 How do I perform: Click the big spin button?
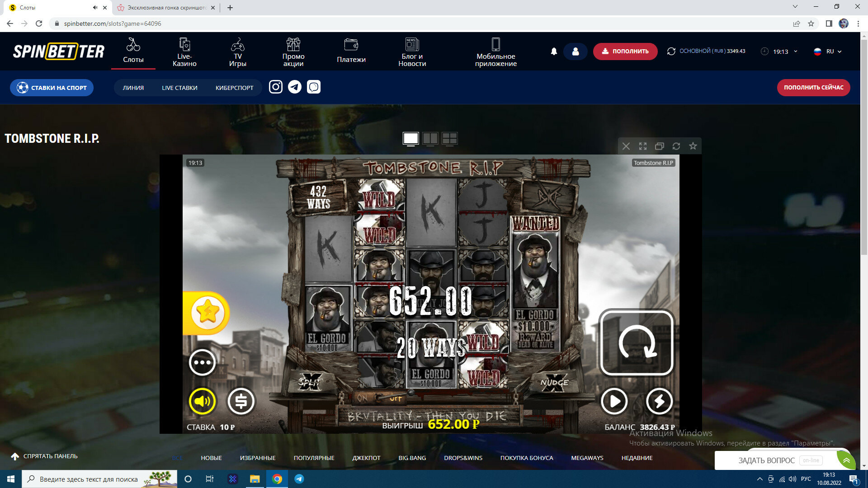click(x=636, y=343)
